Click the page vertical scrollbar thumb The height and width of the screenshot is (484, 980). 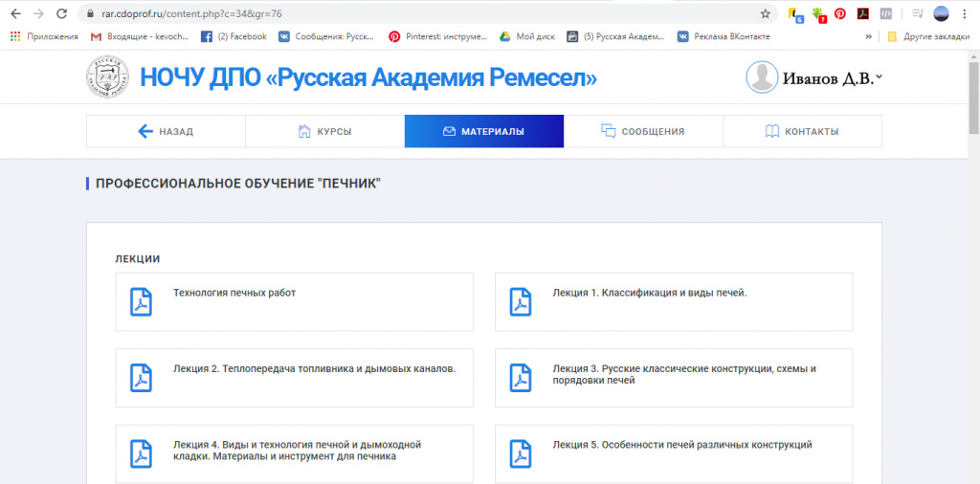pos(973,97)
